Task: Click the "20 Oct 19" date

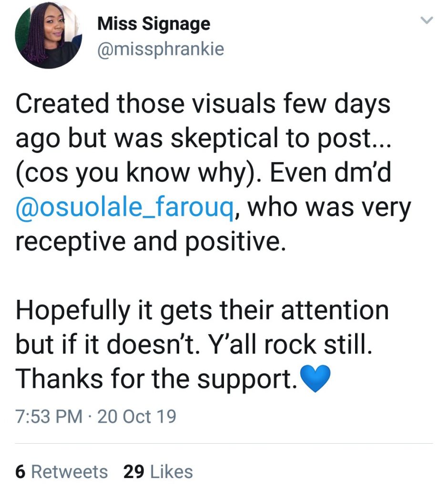Action: 136,417
